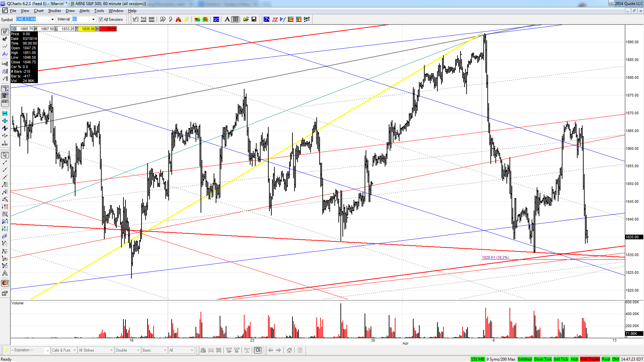Click the home icon in bottom toolbar

289,350
